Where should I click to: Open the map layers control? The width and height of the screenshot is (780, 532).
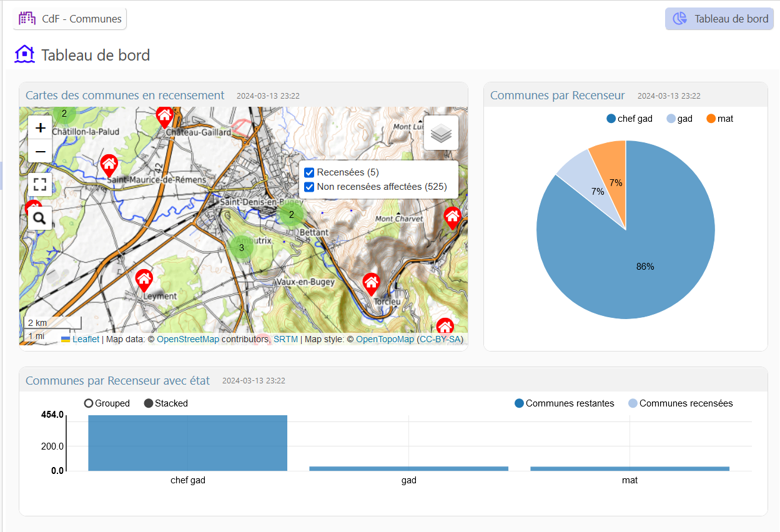(x=441, y=133)
